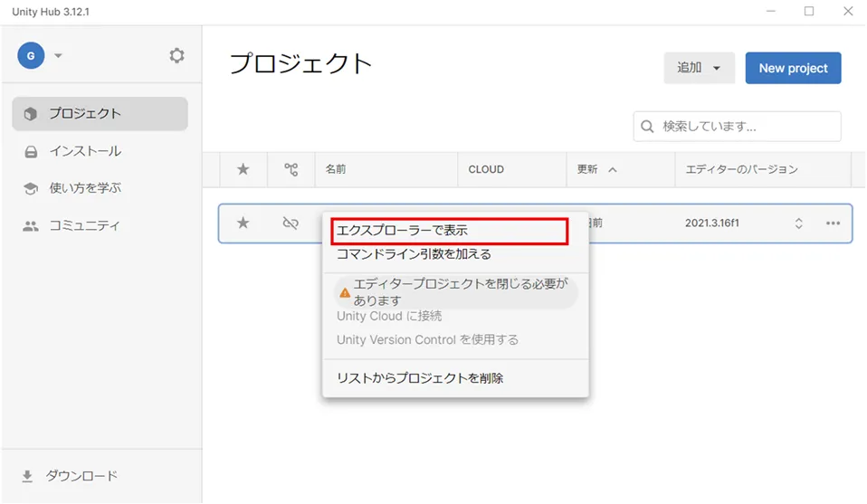Choose コマンドライン引数を加える menu entry
This screenshot has height=504, width=867.
[x=414, y=254]
